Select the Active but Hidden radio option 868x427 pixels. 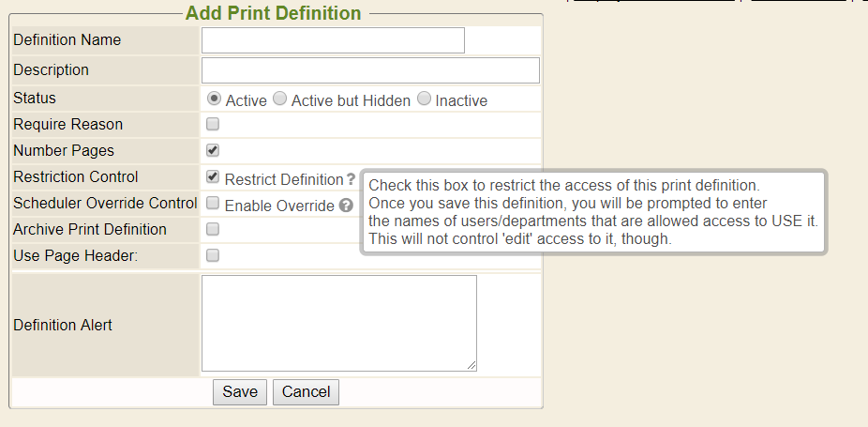(279, 99)
